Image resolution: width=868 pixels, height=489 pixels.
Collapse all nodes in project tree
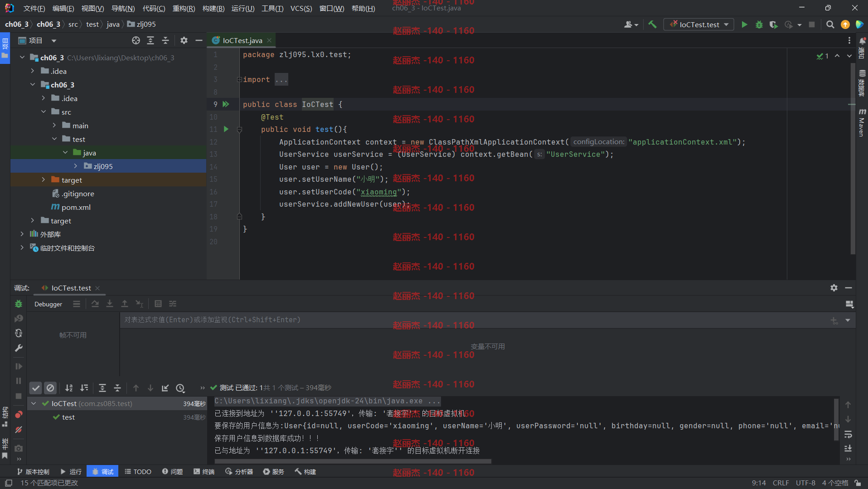pyautogui.click(x=165, y=40)
